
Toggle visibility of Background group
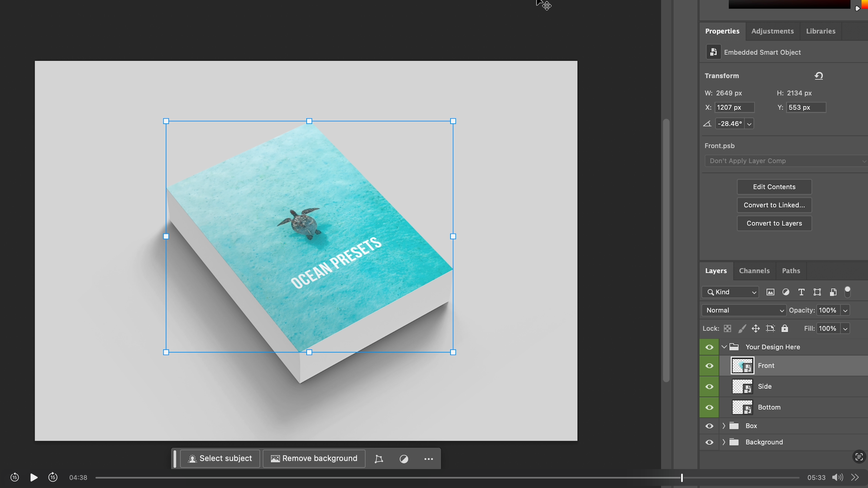pos(709,442)
